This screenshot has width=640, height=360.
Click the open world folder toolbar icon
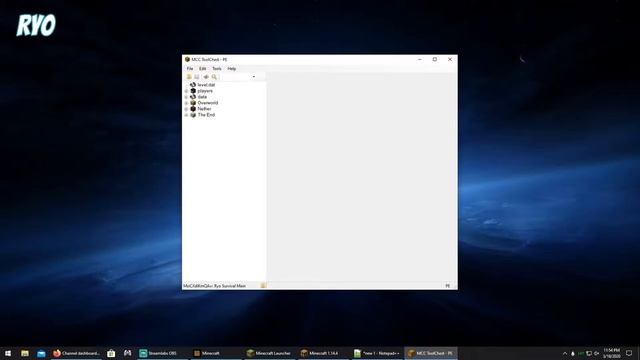189,77
